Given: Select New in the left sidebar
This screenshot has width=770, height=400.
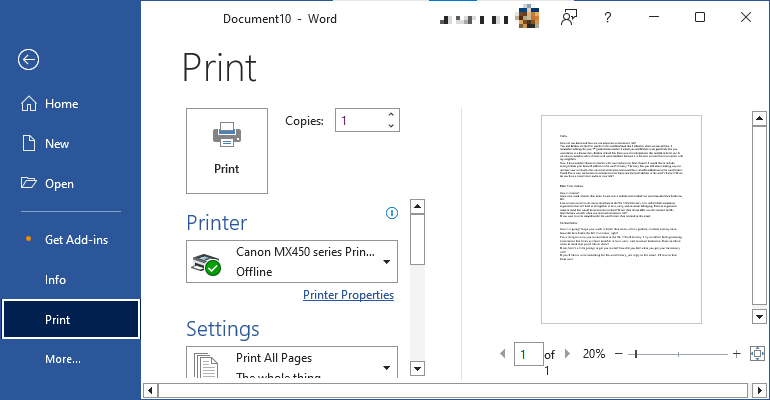Looking at the screenshot, I should [x=57, y=144].
